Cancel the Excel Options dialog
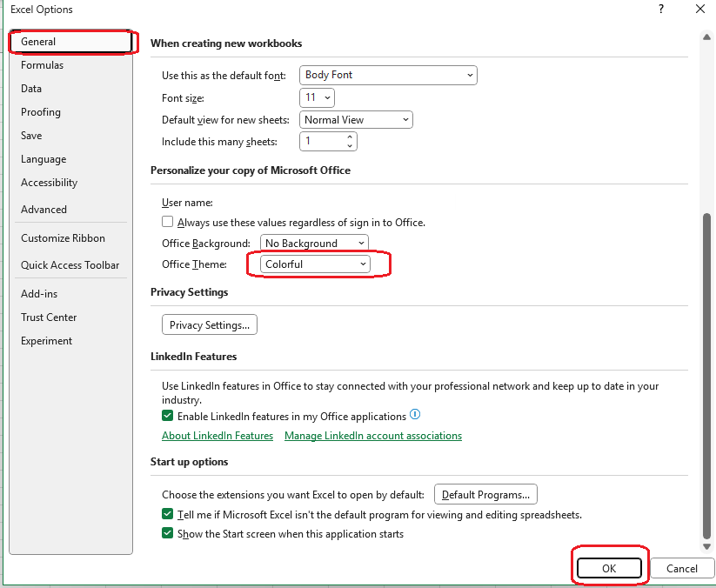Screen dimensions: 716x588 click(x=682, y=568)
